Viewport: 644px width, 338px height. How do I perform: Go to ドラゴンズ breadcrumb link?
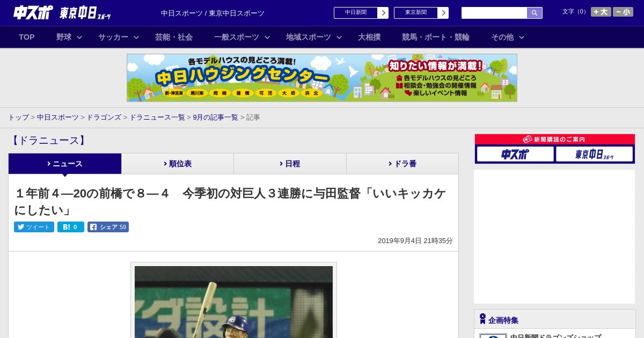(x=104, y=117)
